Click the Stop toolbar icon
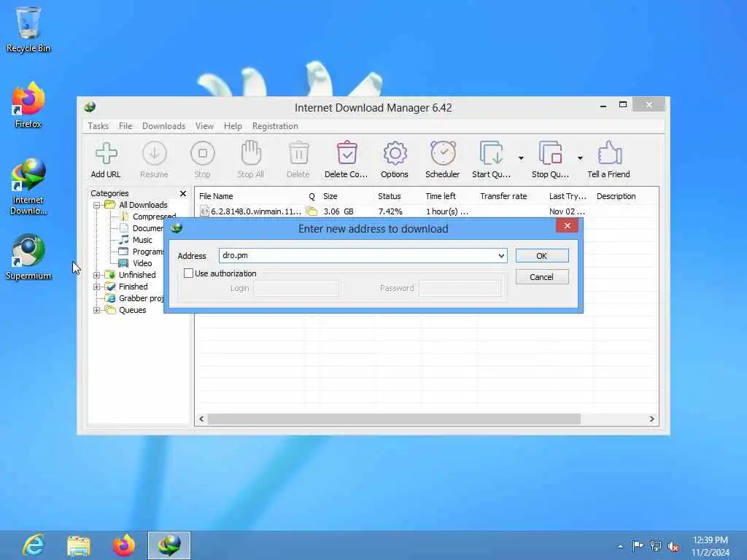The width and height of the screenshot is (747, 560). point(203,153)
